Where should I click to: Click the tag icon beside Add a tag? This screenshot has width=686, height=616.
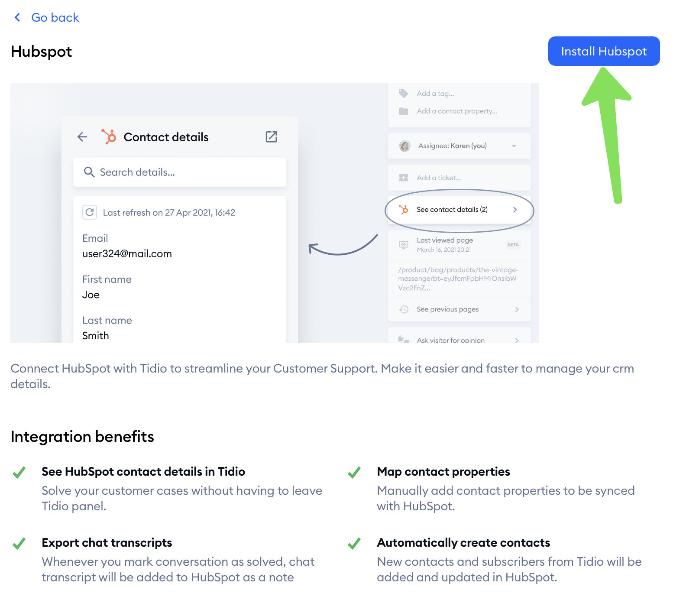point(404,94)
